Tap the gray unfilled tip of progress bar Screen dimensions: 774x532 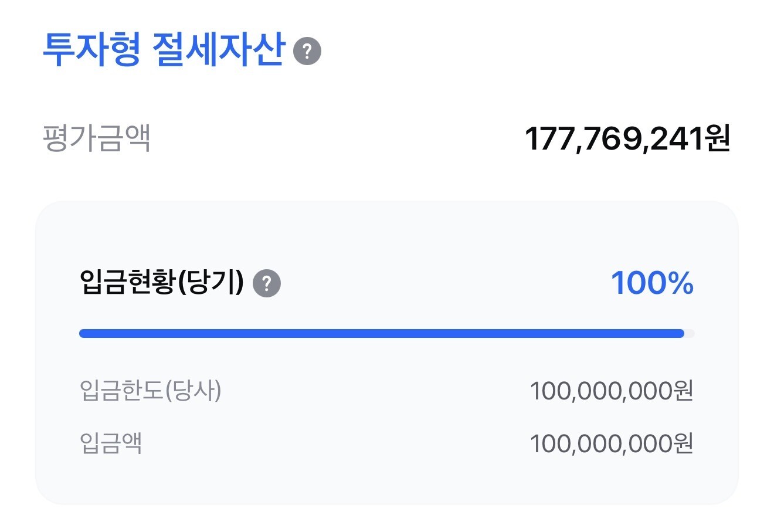pyautogui.click(x=690, y=334)
